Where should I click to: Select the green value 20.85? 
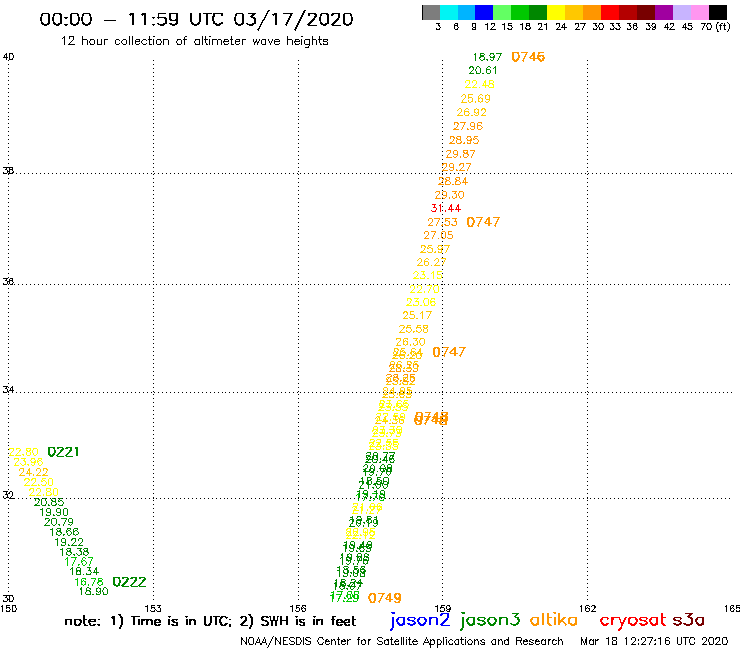pyautogui.click(x=49, y=502)
